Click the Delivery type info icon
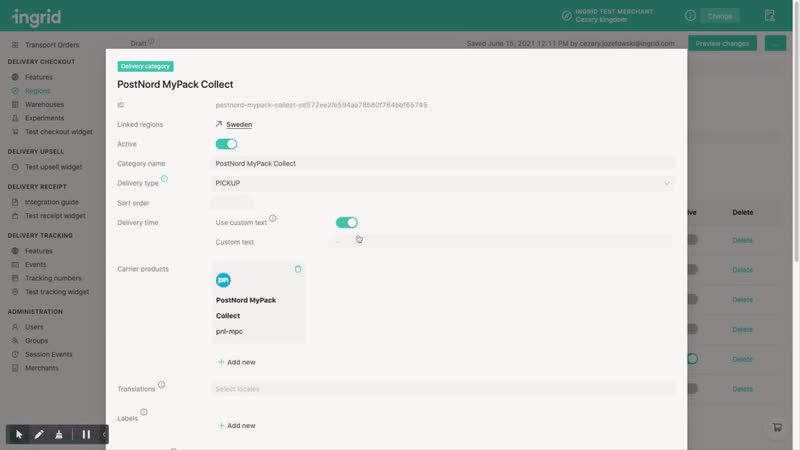 (164, 179)
